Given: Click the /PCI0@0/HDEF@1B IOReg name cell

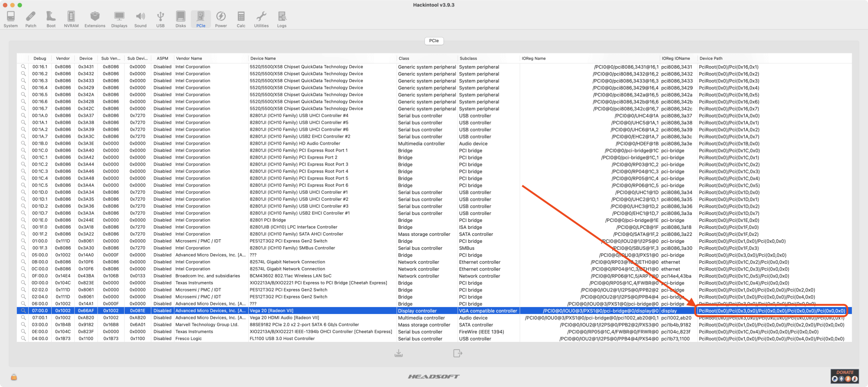Looking at the screenshot, I should [637, 143].
